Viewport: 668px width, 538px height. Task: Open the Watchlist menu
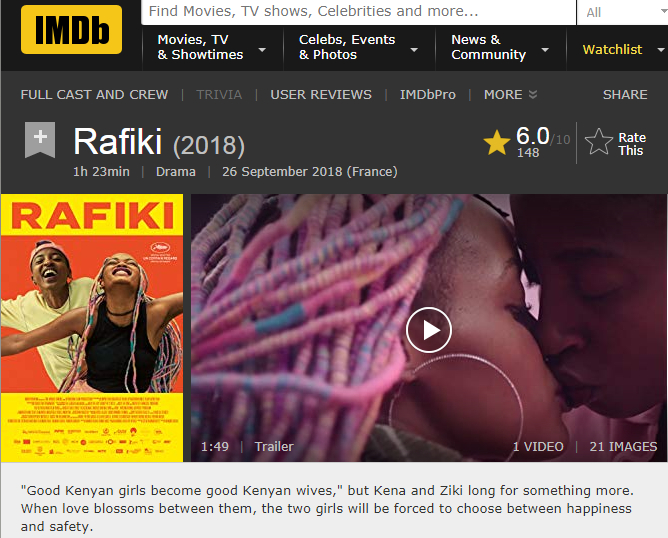(x=613, y=49)
